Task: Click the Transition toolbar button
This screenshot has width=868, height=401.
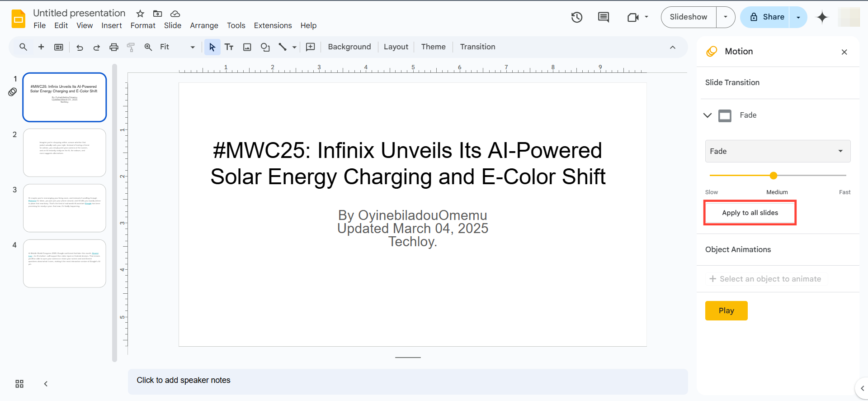Action: (477, 47)
